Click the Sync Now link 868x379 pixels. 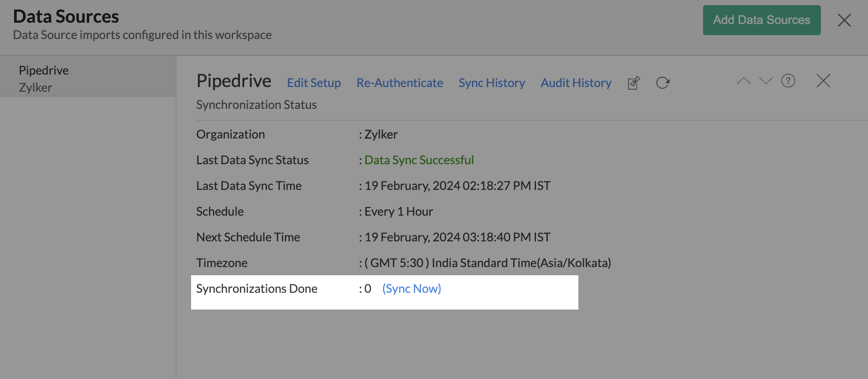[412, 289]
